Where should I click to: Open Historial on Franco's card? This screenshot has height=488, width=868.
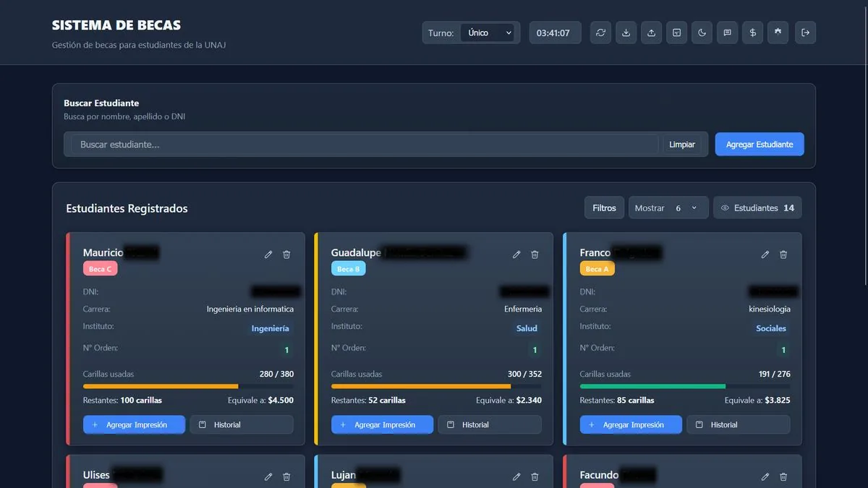(739, 425)
